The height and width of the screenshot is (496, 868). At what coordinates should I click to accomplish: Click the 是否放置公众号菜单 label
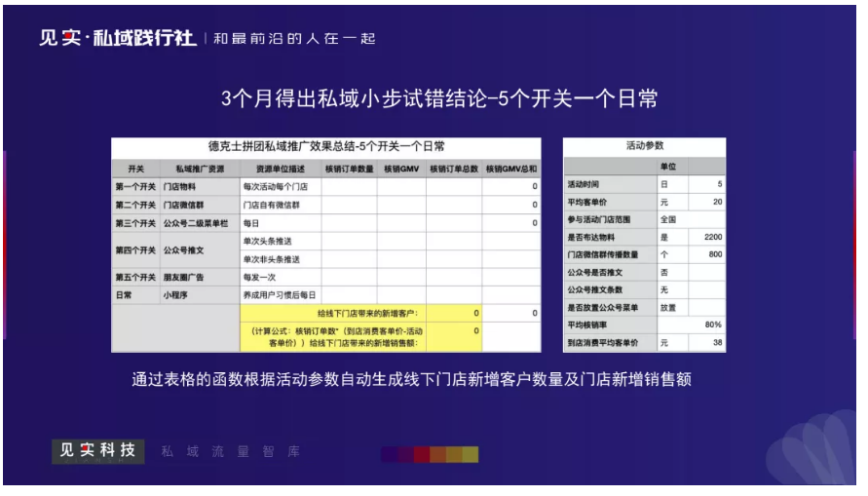[x=611, y=307]
